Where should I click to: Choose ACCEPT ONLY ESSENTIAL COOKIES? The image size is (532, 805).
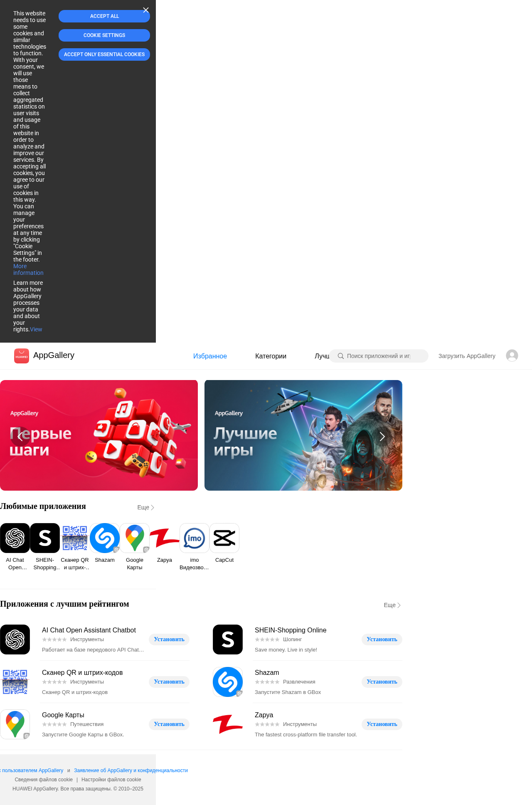(104, 54)
